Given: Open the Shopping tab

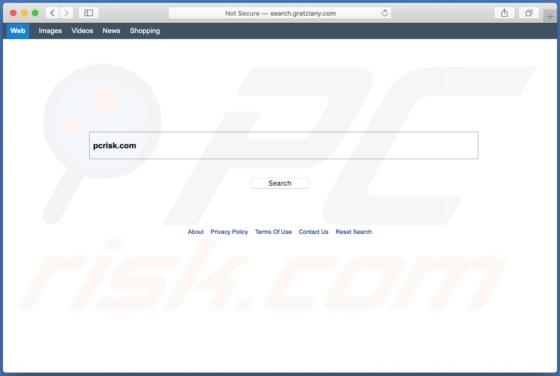Looking at the screenshot, I should coord(145,31).
